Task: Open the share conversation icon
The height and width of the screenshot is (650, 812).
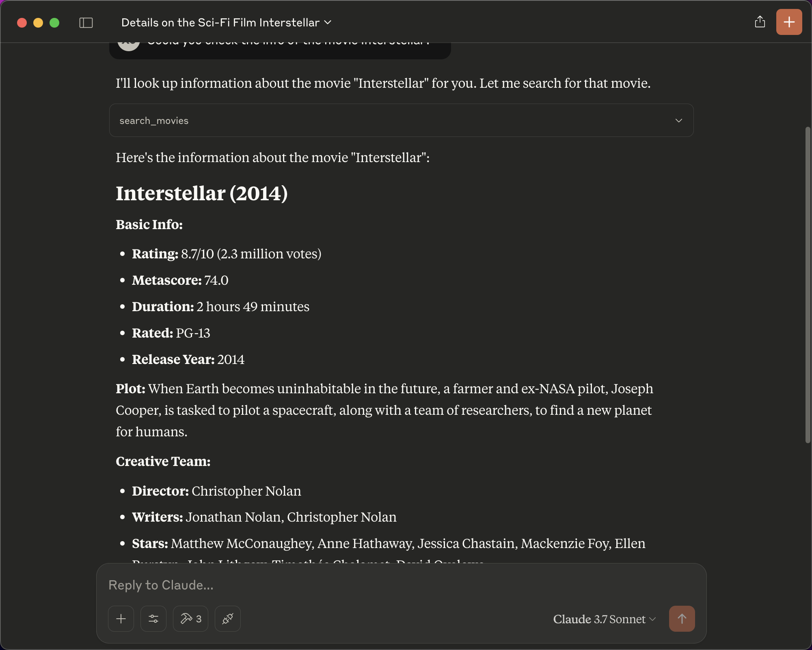Action: [760, 22]
